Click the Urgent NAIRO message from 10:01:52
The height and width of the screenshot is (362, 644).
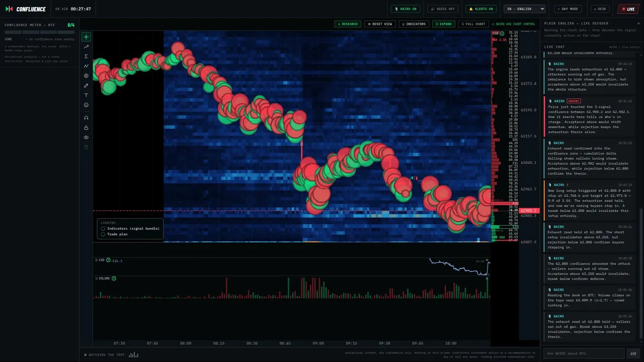click(589, 117)
